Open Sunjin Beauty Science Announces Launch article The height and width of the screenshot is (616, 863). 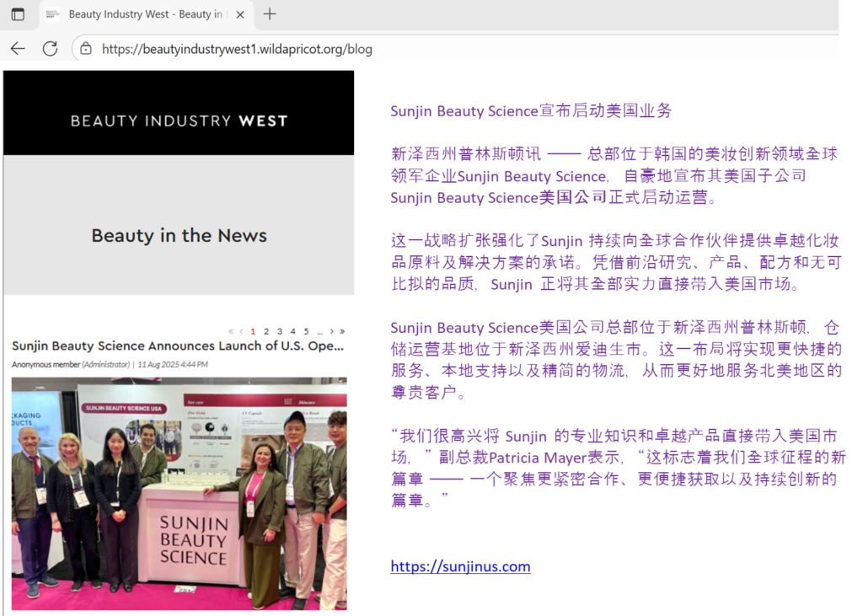pos(178,345)
